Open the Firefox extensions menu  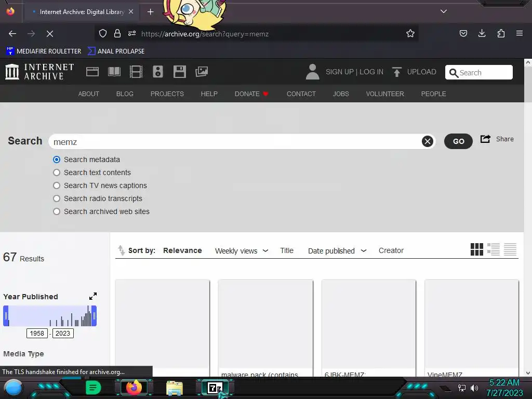click(x=501, y=33)
